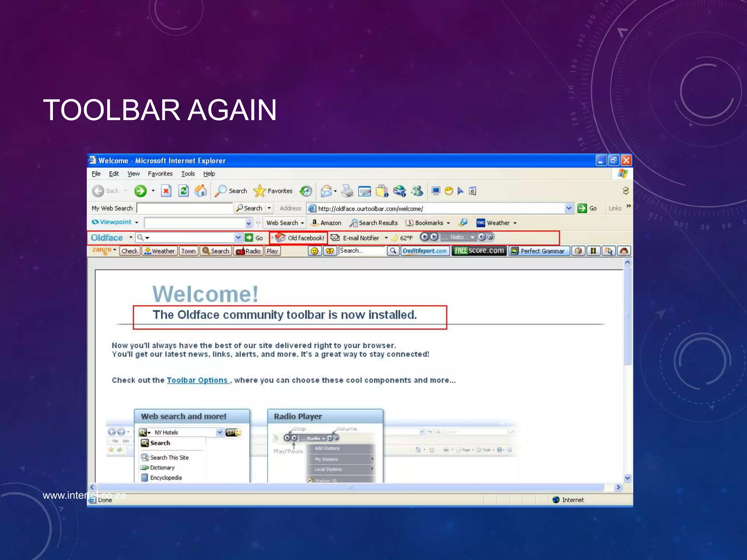
Task: Open the radio station 'Natio...' dropdown
Action: click(472, 237)
